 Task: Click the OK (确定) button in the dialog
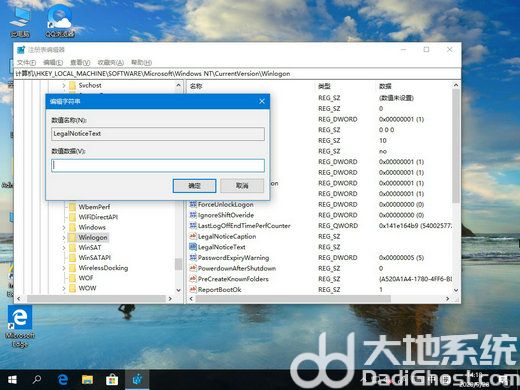point(194,186)
